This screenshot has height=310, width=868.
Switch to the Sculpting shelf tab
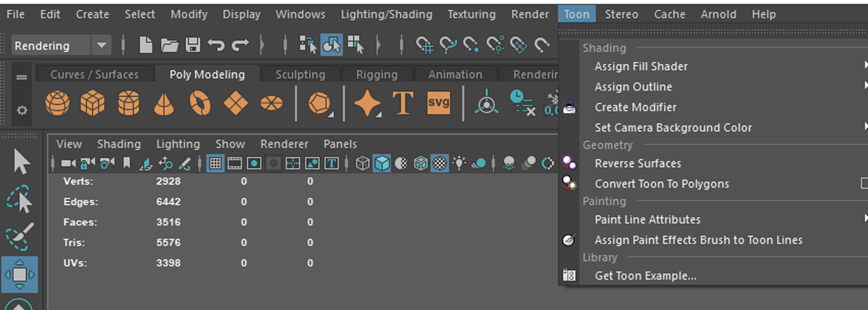point(300,75)
